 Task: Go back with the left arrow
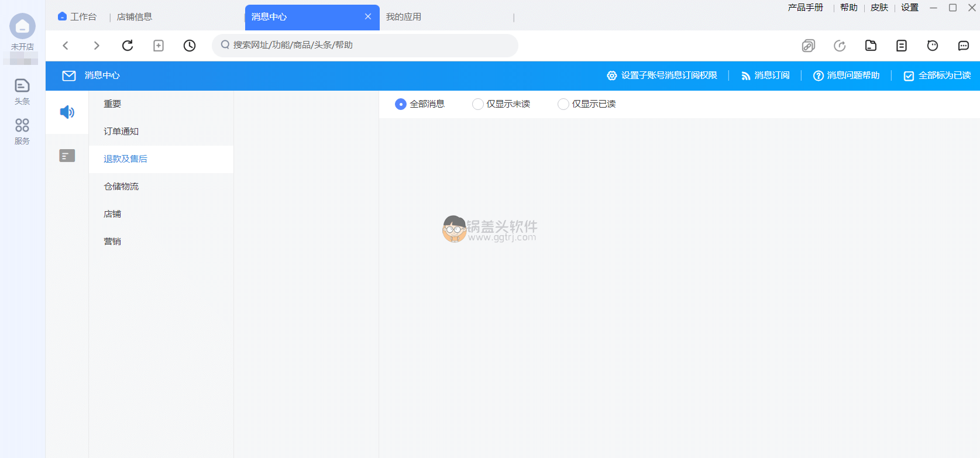pos(66,46)
